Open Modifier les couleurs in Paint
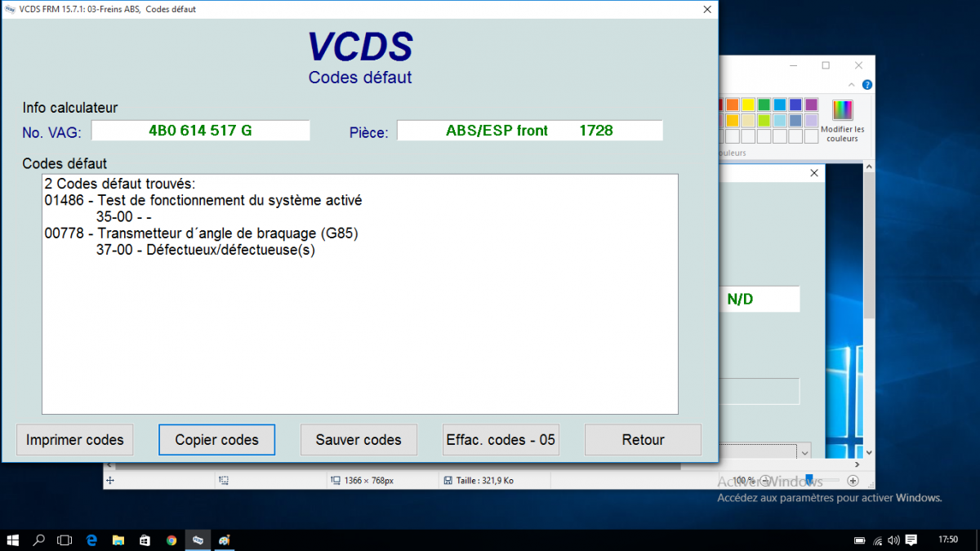The height and width of the screenshot is (551, 980). point(842,121)
